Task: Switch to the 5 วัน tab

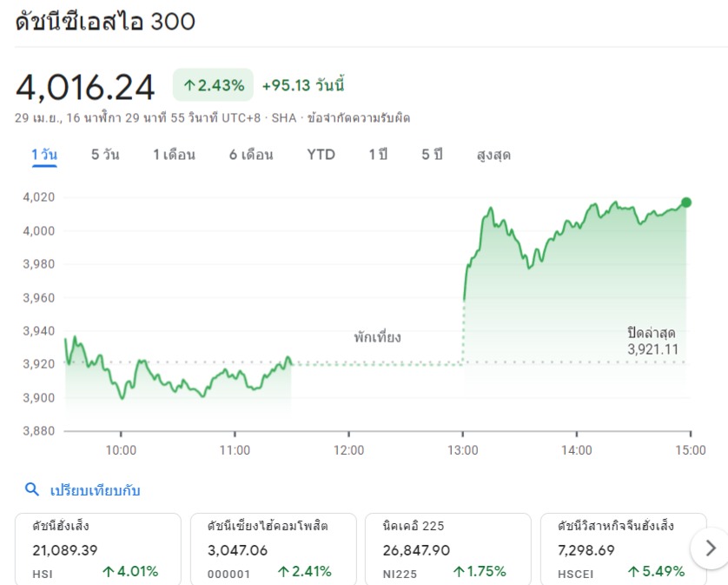Action: (x=105, y=156)
